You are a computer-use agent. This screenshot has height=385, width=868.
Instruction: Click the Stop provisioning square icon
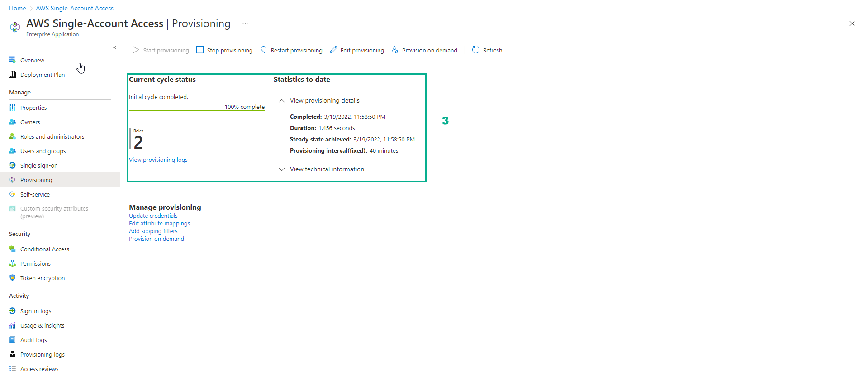(200, 50)
